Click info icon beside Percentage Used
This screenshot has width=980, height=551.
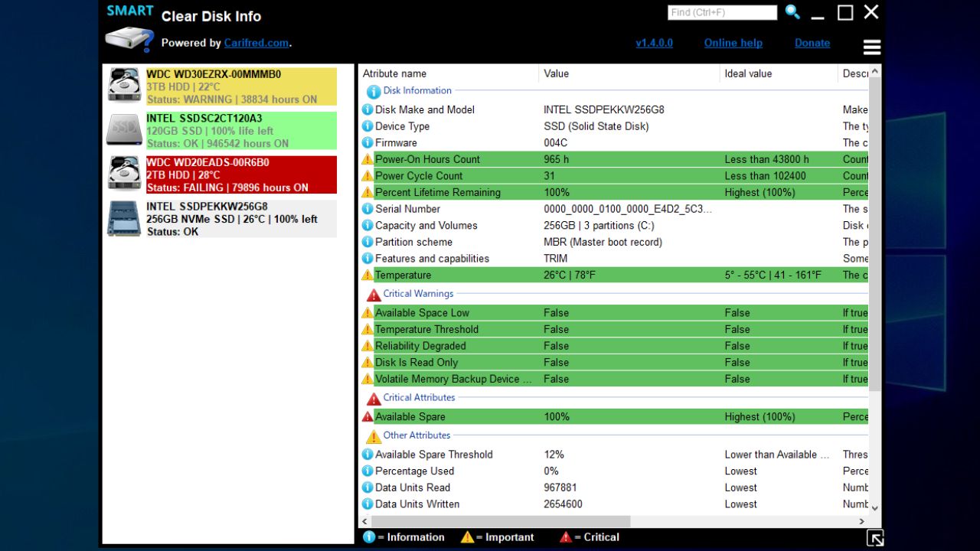[x=367, y=471]
